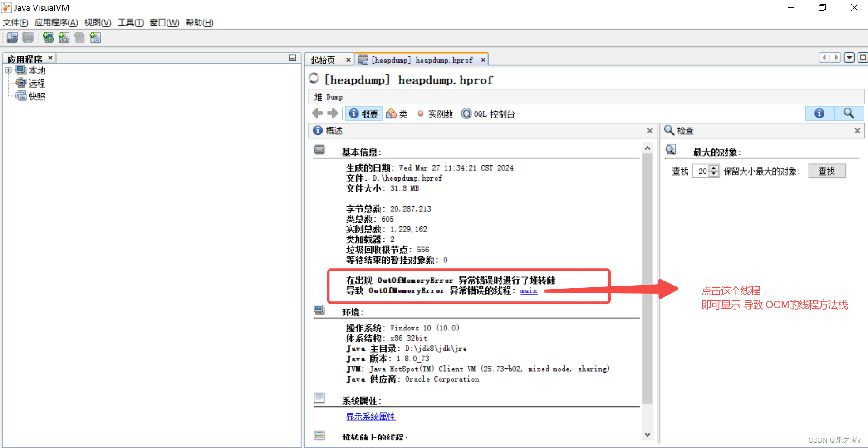Open the 窗口(W) menu

click(x=164, y=23)
